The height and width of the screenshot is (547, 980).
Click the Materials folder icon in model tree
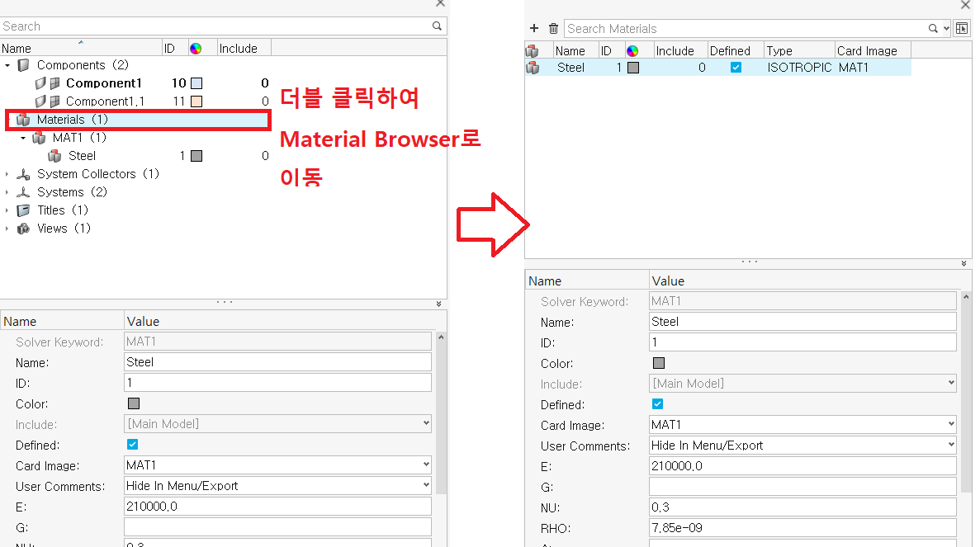[x=23, y=120]
